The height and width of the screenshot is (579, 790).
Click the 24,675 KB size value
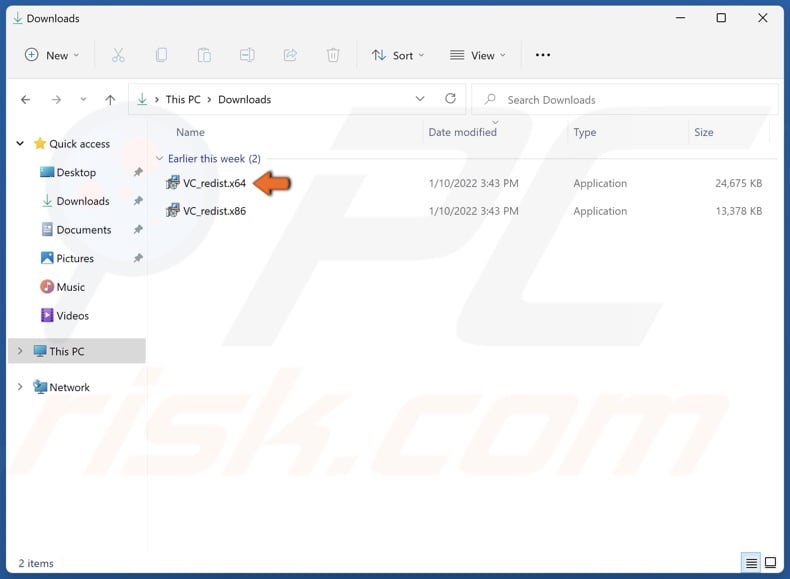tap(739, 183)
